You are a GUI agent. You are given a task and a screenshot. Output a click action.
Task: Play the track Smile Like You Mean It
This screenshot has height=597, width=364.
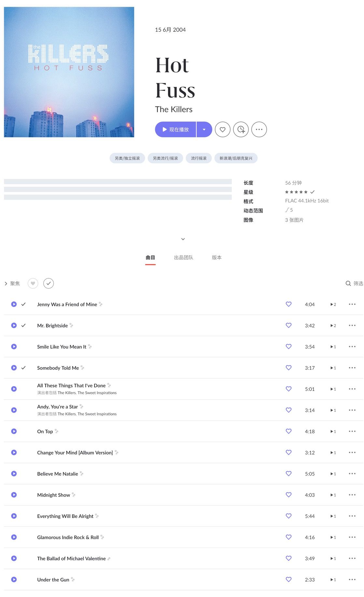click(x=14, y=346)
